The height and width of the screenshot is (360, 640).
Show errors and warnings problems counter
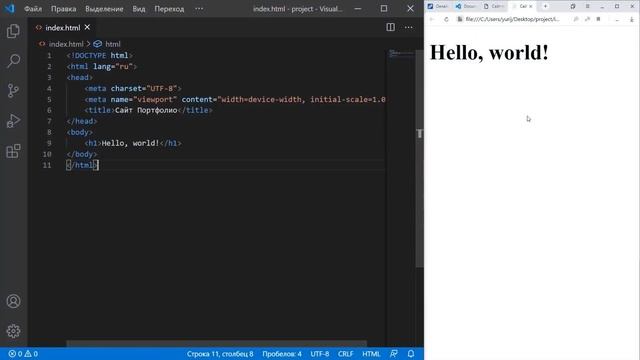coord(23,354)
